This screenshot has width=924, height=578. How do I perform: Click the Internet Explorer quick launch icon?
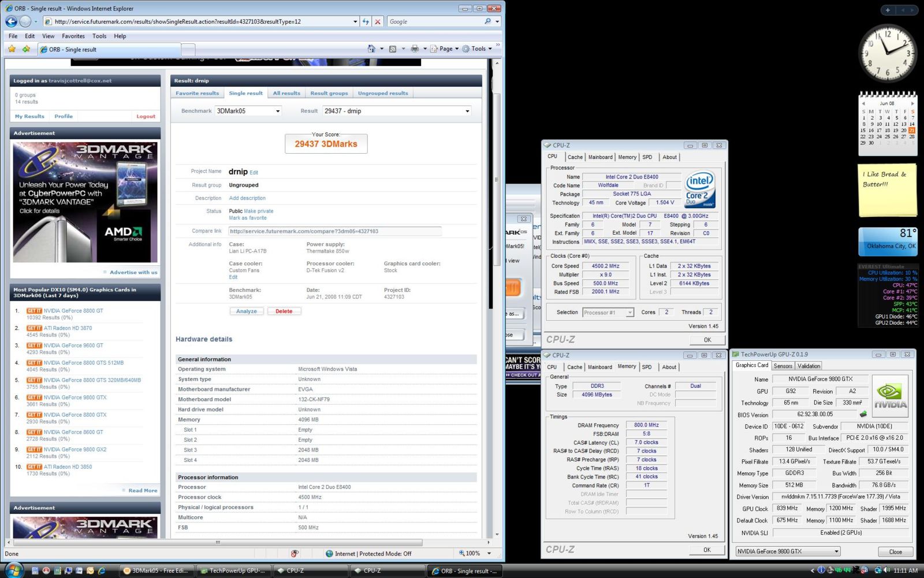[x=102, y=570]
